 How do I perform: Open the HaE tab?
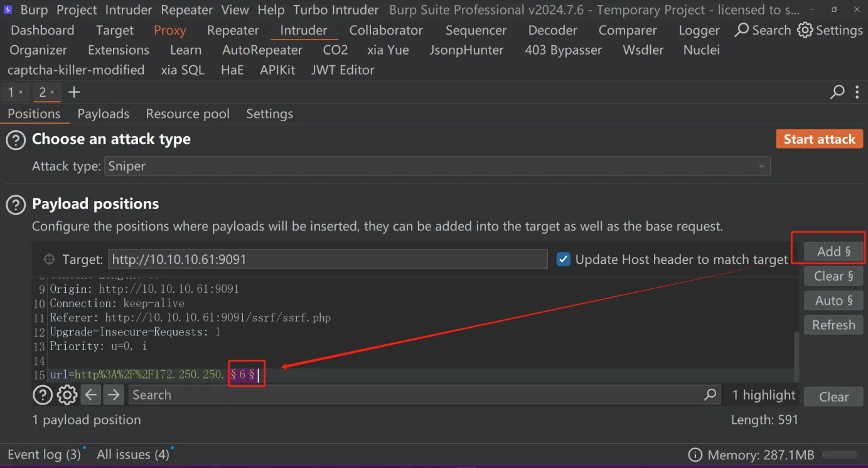(232, 70)
